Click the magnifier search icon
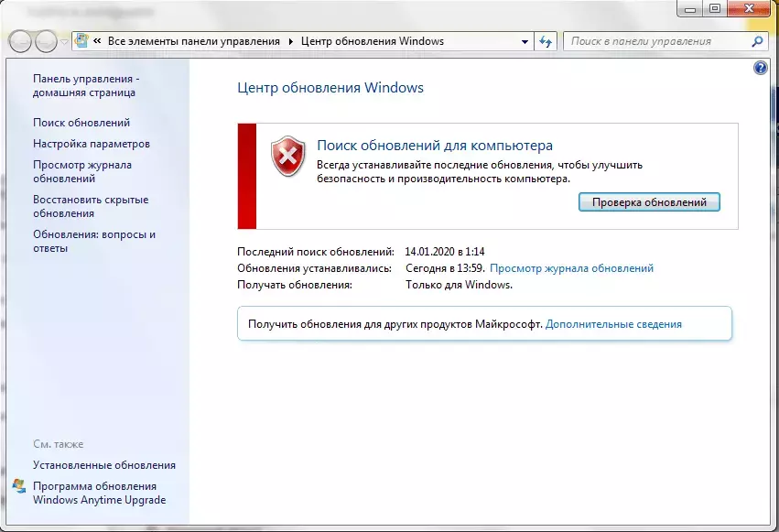 pyautogui.click(x=758, y=42)
